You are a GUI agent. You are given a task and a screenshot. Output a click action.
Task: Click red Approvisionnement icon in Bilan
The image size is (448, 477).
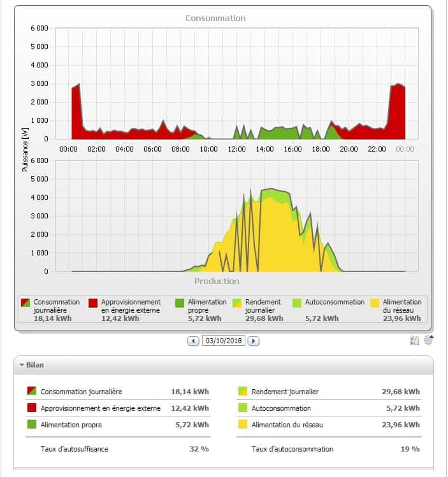pyautogui.click(x=32, y=408)
